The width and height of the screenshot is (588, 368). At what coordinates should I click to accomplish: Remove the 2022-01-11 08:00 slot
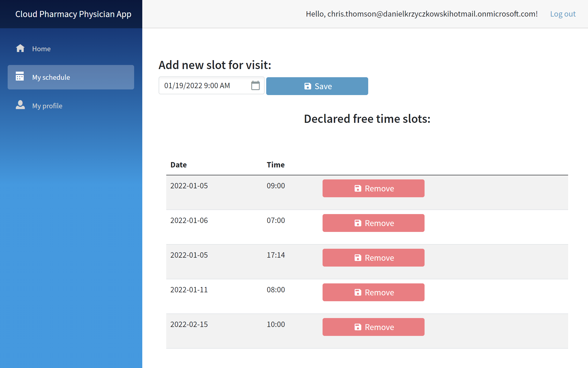tap(373, 292)
